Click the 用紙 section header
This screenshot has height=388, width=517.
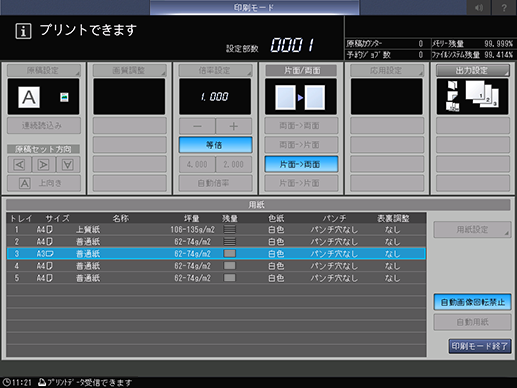258,205
